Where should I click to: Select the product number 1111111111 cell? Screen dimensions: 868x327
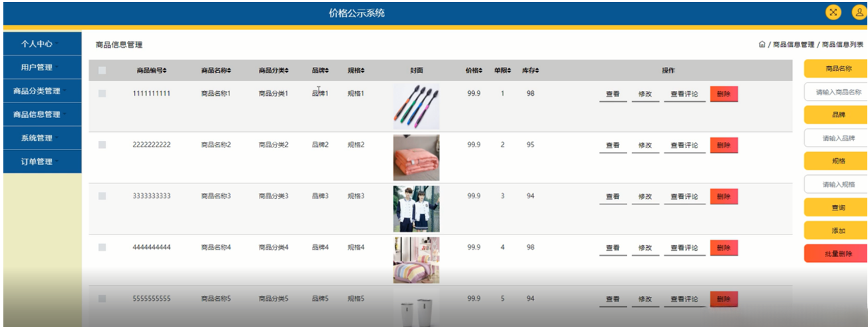pyautogui.click(x=152, y=94)
